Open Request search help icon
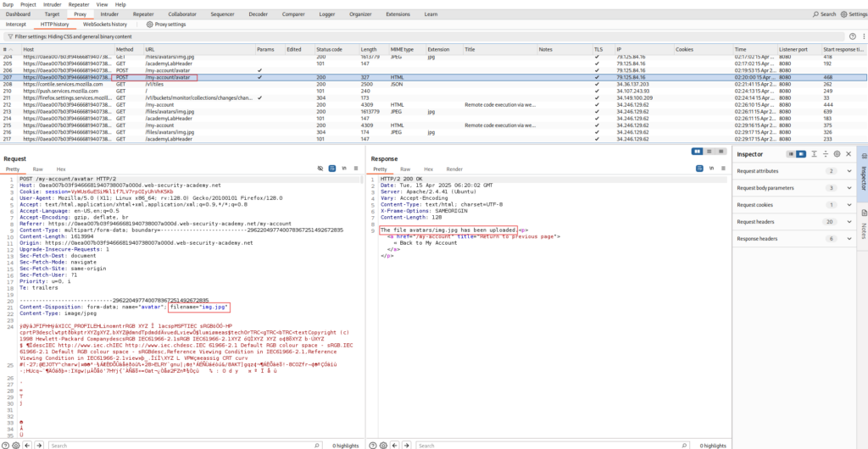 coord(7,445)
